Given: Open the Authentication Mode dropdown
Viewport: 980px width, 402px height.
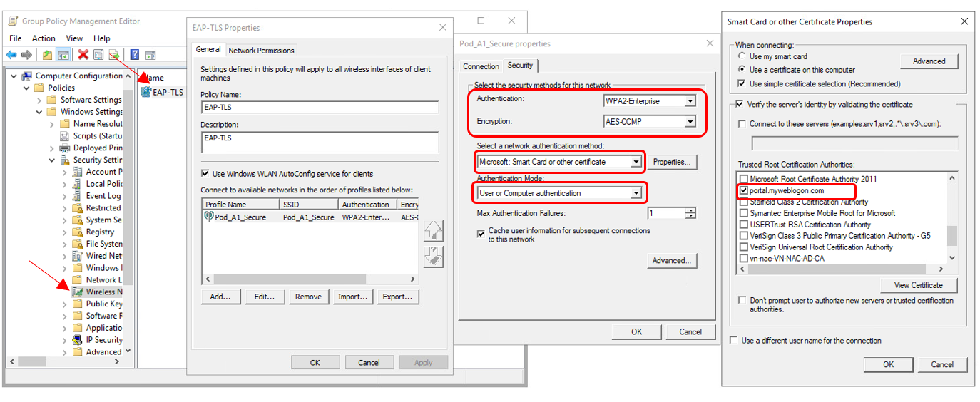Looking at the screenshot, I should pos(636,193).
